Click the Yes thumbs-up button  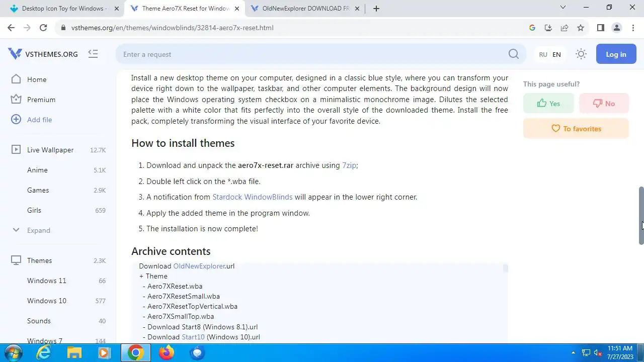tap(548, 103)
